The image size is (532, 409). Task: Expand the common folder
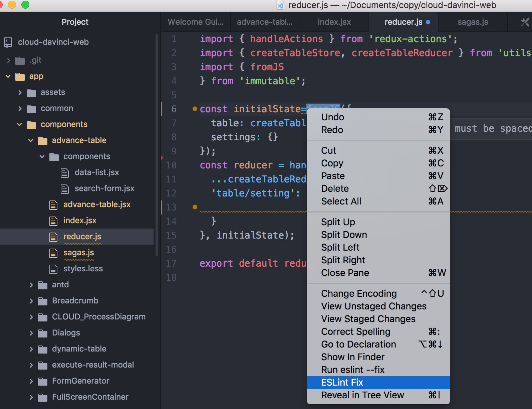pyautogui.click(x=20, y=109)
